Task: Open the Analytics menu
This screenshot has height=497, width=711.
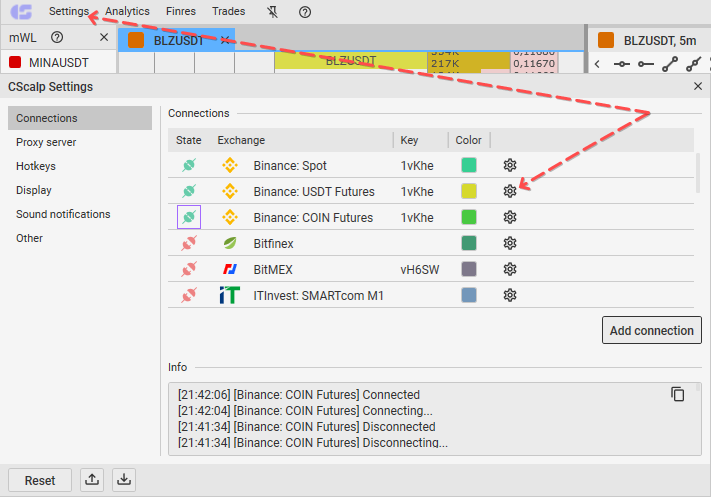Action: 127,11
